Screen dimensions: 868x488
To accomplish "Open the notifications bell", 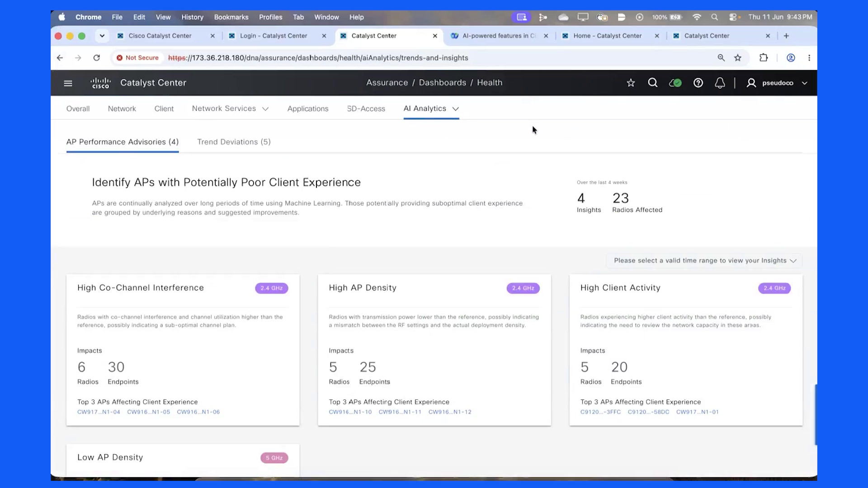I will (x=720, y=83).
